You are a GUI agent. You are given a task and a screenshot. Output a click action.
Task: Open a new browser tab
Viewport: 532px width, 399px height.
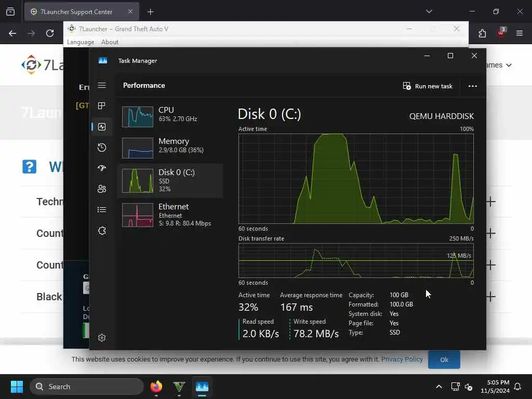pos(150,12)
